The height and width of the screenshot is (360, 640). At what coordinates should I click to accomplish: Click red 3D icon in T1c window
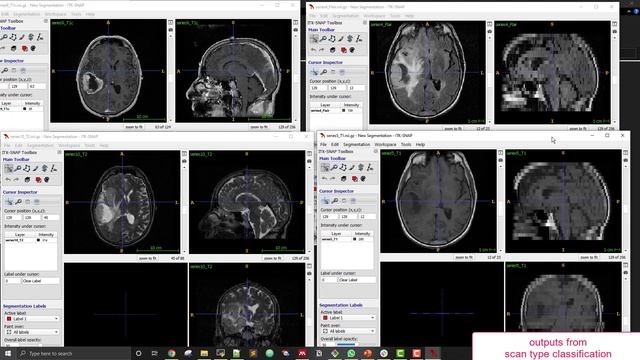point(24,48)
